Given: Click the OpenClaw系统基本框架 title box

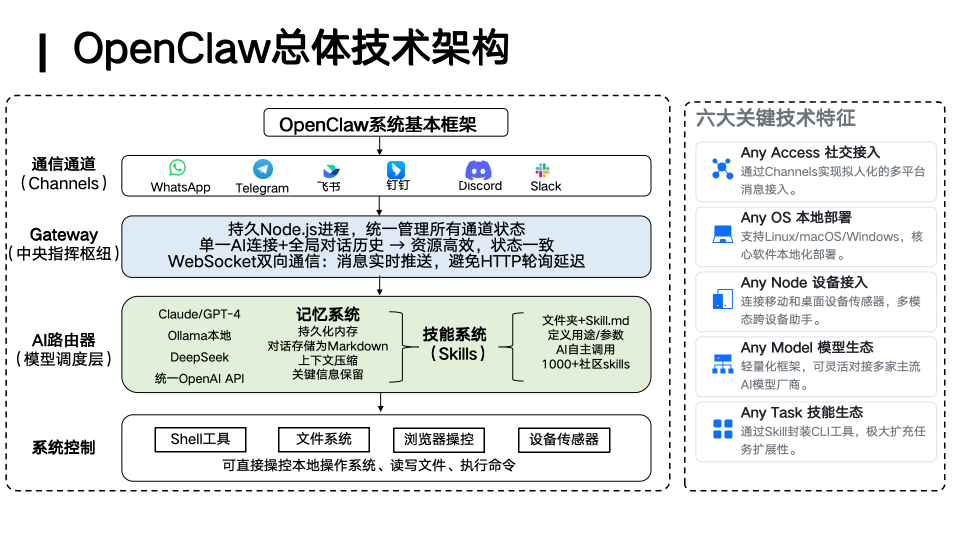Looking at the screenshot, I should click(385, 124).
